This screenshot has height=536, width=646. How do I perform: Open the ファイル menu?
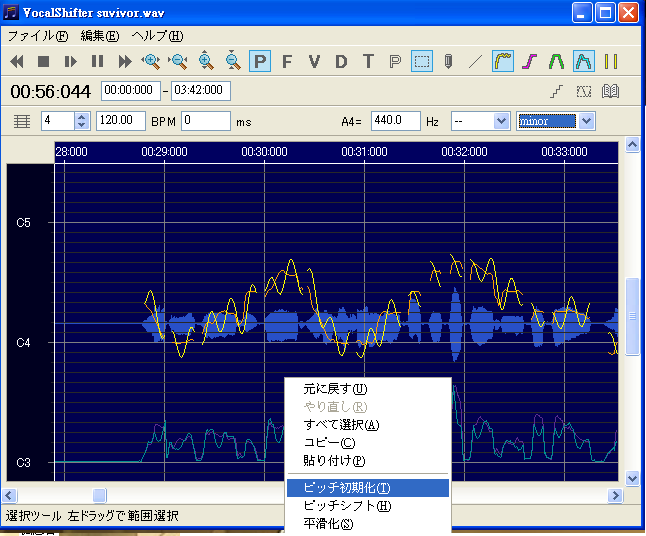tap(38, 36)
